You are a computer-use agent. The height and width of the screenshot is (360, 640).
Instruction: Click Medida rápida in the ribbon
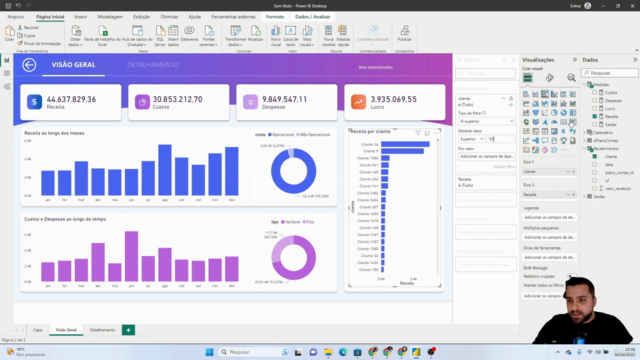click(x=343, y=36)
